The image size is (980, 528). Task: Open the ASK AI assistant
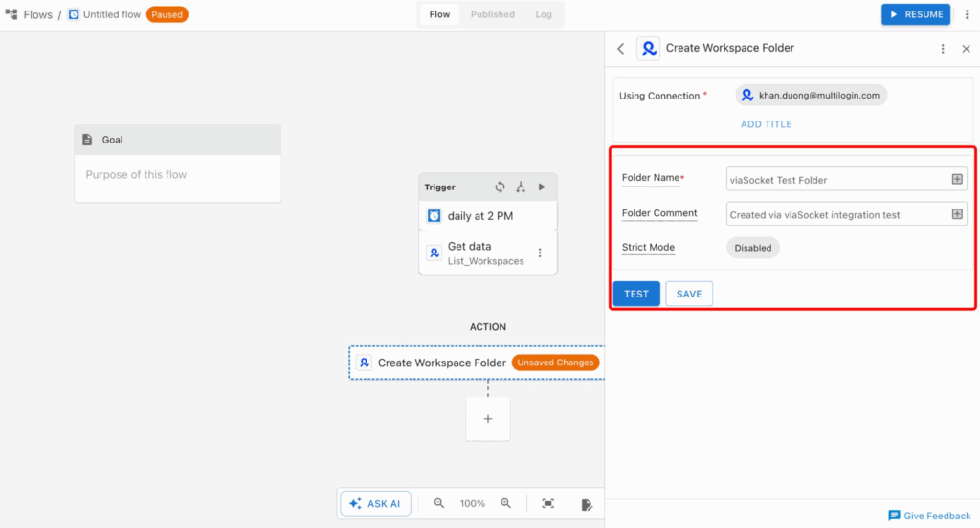click(375, 504)
